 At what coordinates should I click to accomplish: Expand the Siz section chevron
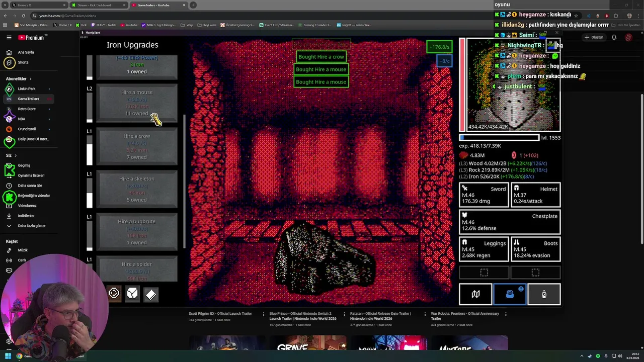(16, 155)
